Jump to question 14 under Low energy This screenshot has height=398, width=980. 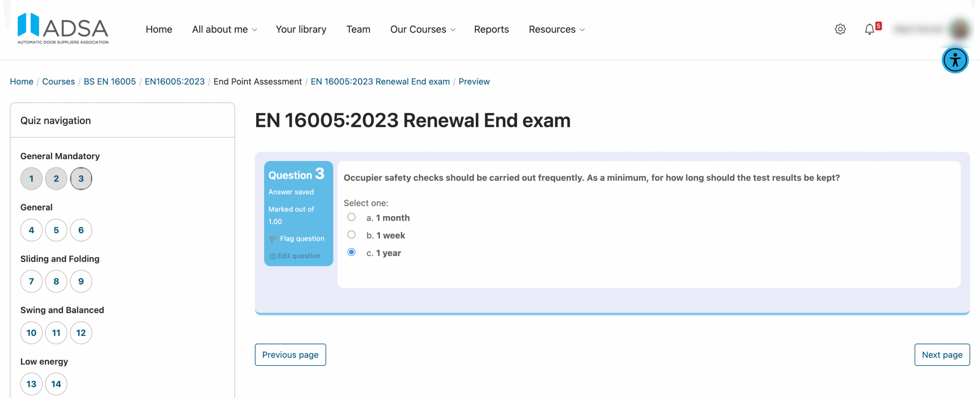(x=56, y=384)
